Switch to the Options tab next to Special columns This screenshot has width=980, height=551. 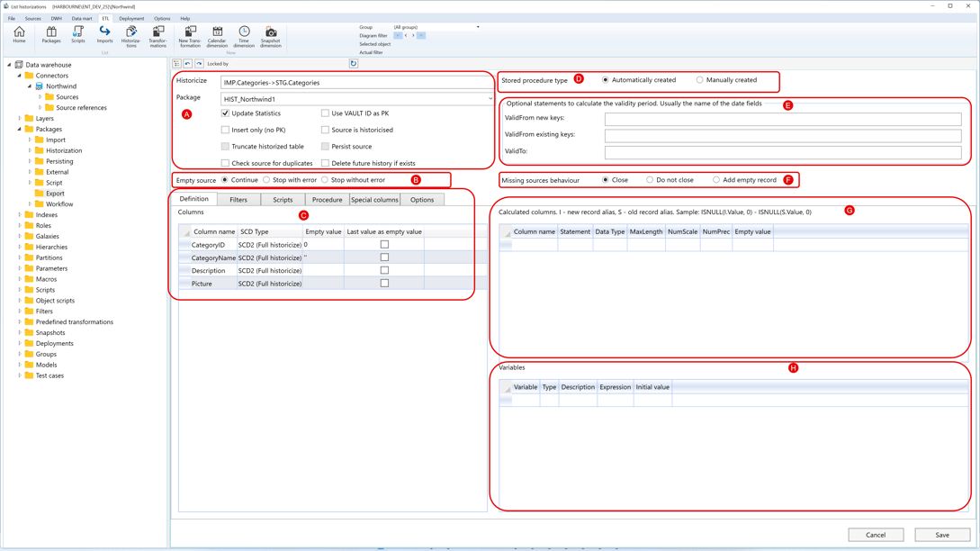[x=422, y=200]
